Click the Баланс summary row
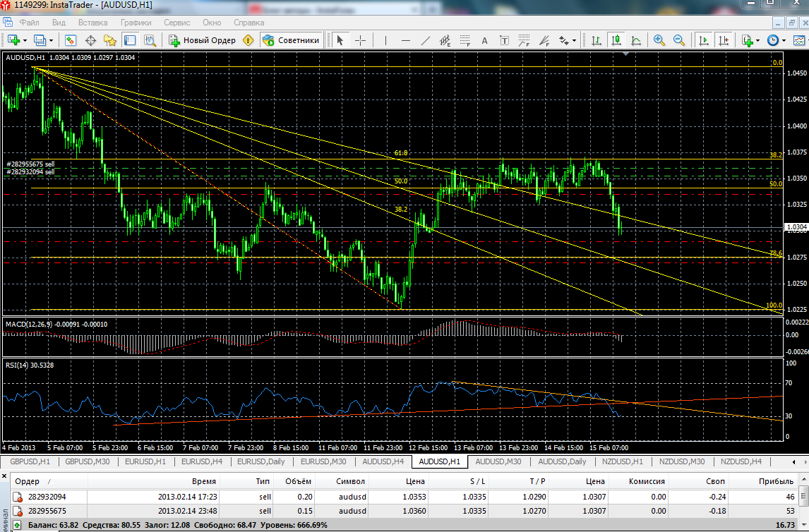The height and width of the screenshot is (532, 809). pyautogui.click(x=405, y=525)
